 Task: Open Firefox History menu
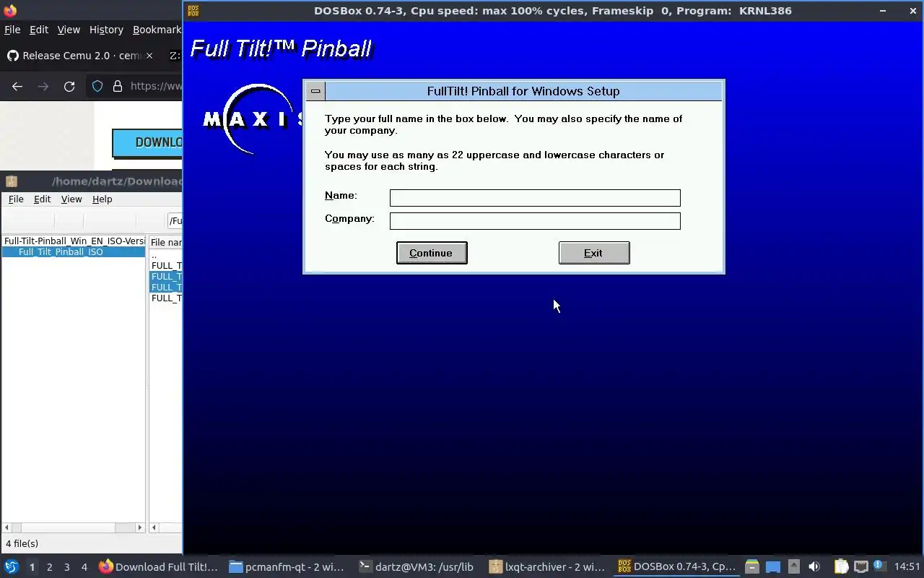[106, 30]
